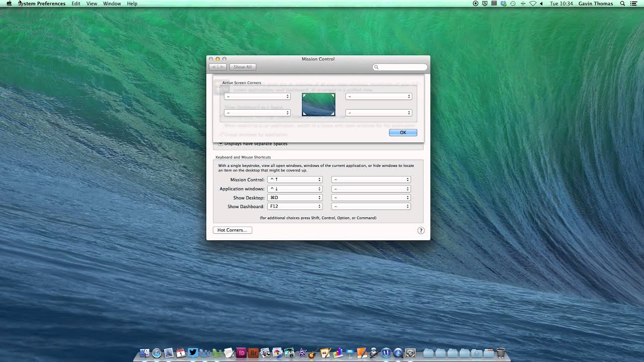Open the Calendar dock icon
This screenshot has width=644, height=362.
(181, 353)
